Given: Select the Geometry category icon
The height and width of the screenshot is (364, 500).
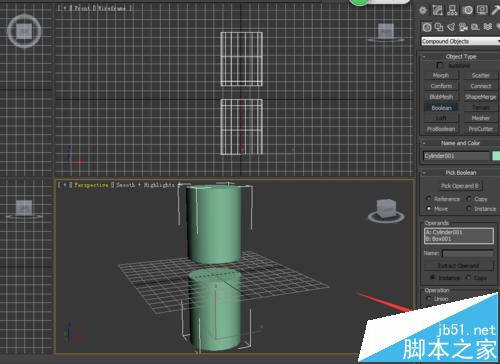Looking at the screenshot, I should click(x=427, y=27).
